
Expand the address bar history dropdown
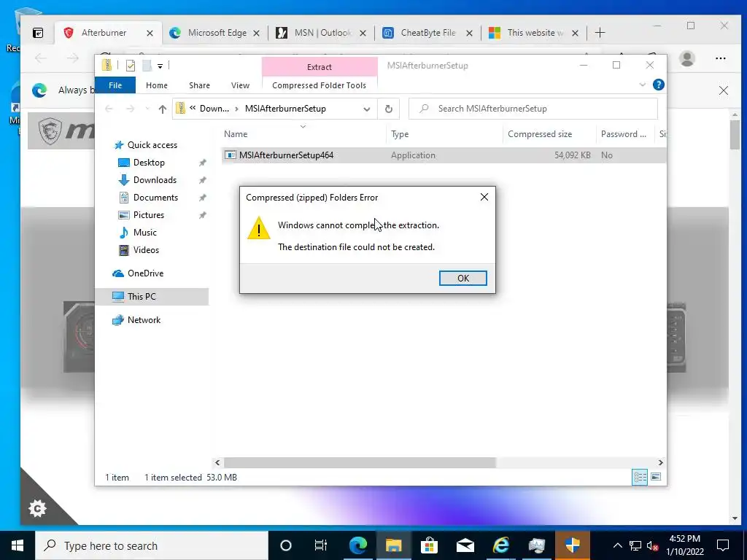[x=366, y=109]
